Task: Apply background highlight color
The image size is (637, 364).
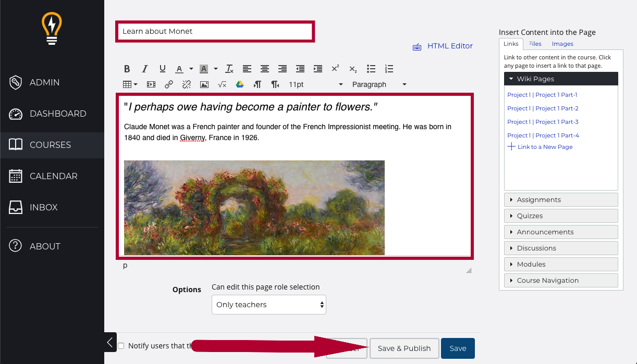Action: click(204, 69)
